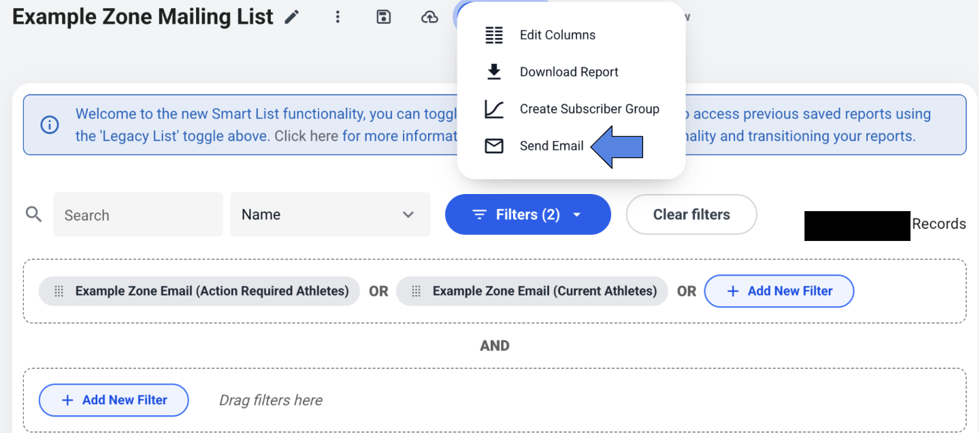Image resolution: width=980 pixels, height=433 pixels.
Task: Click the info icon in welcome banner
Action: pyautogui.click(x=50, y=125)
